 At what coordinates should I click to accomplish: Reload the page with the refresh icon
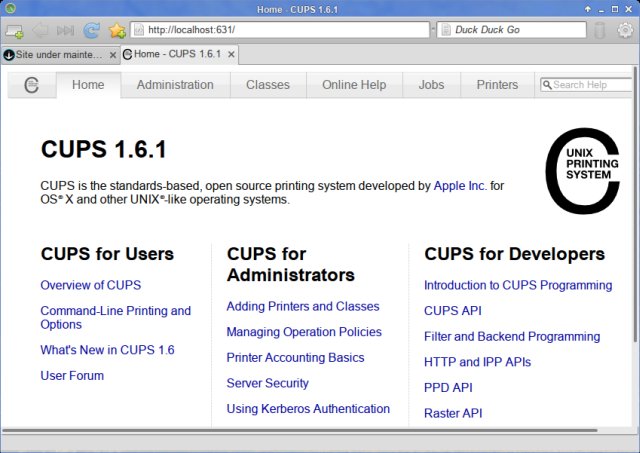tap(91, 30)
